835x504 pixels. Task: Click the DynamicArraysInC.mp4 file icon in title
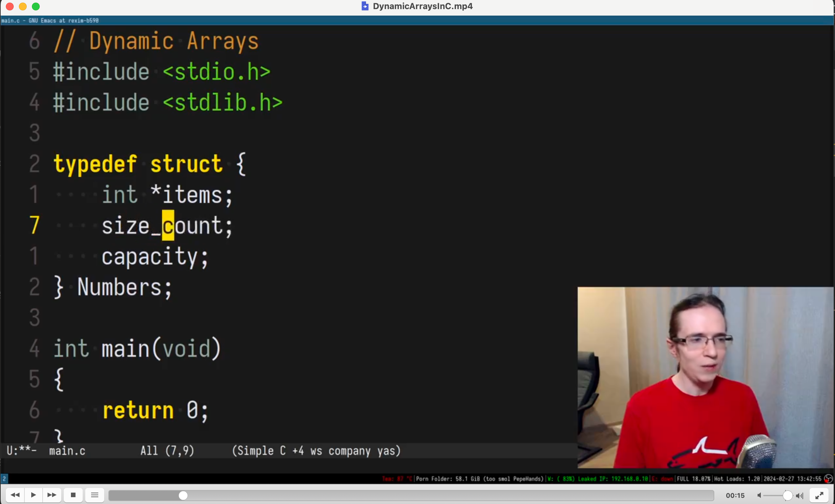coord(365,6)
